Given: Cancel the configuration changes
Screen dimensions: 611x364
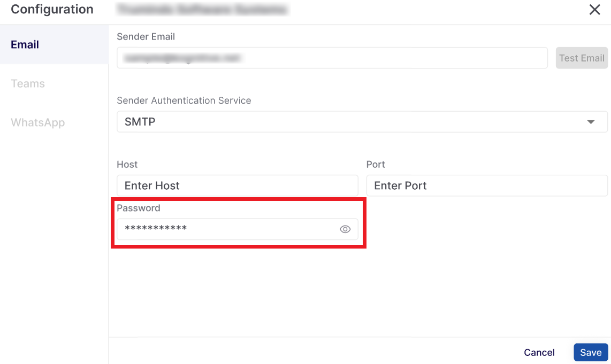Looking at the screenshot, I should (539, 352).
